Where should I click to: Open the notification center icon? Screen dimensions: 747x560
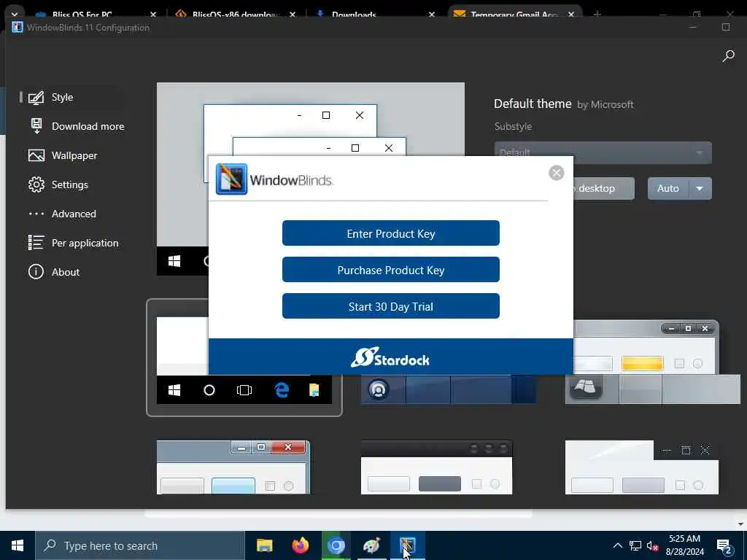[x=724, y=546]
